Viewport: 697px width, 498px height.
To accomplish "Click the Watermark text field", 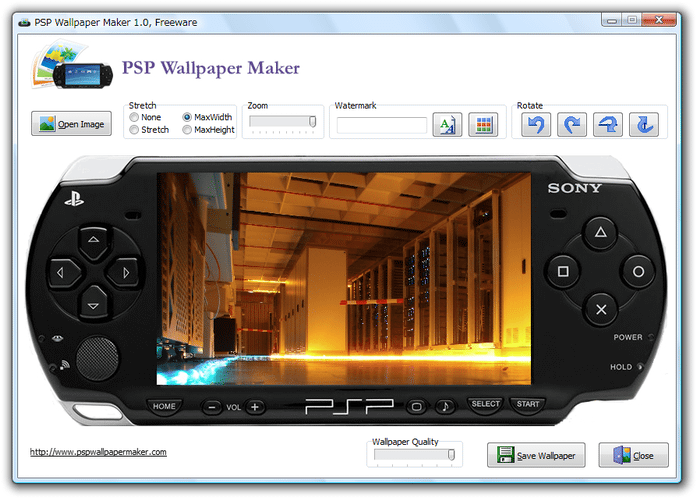I will (x=381, y=125).
